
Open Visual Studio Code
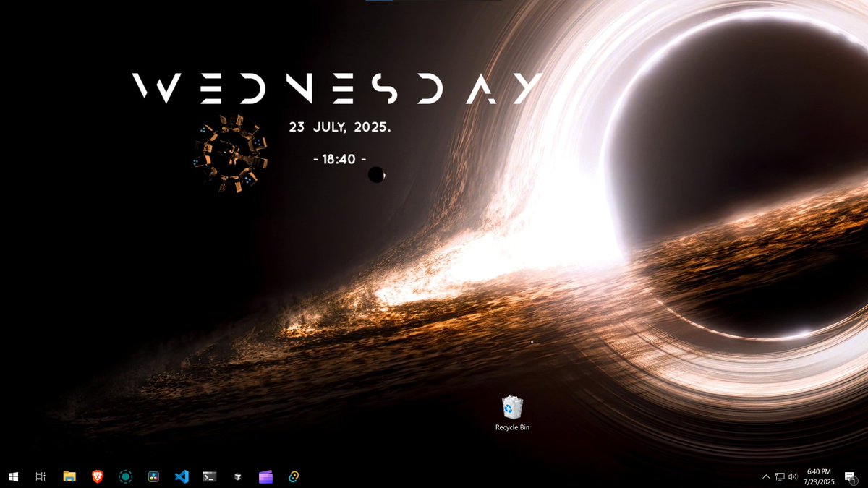tap(182, 476)
